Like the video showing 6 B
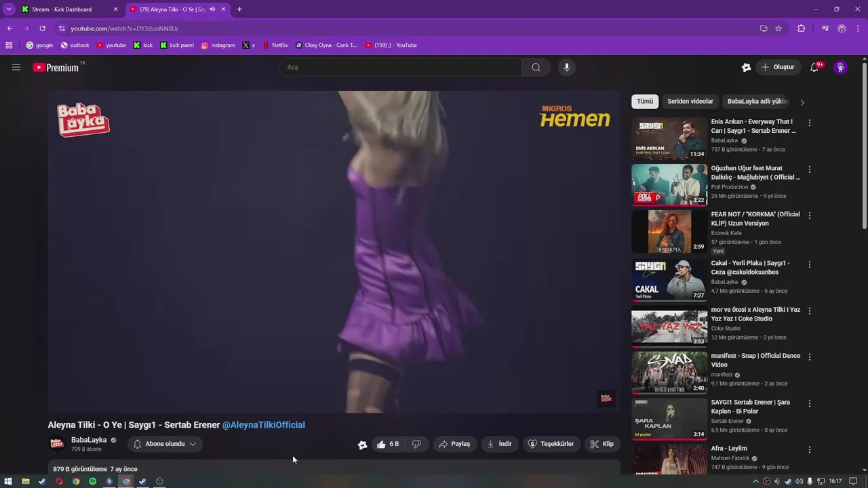 (388, 445)
